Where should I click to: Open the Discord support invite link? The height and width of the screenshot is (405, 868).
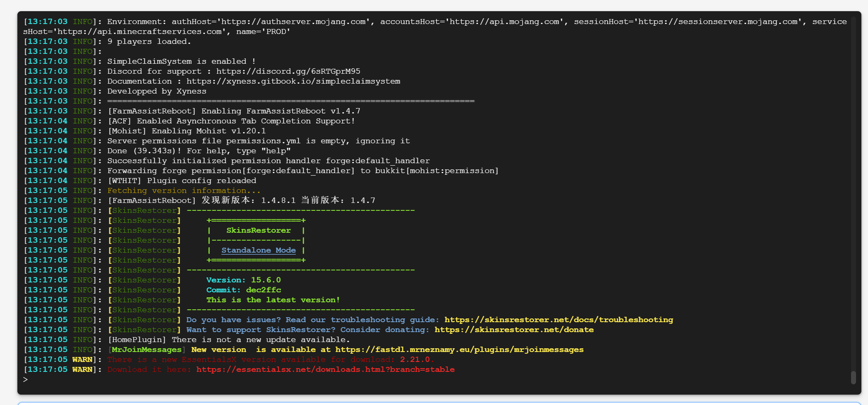[288, 71]
